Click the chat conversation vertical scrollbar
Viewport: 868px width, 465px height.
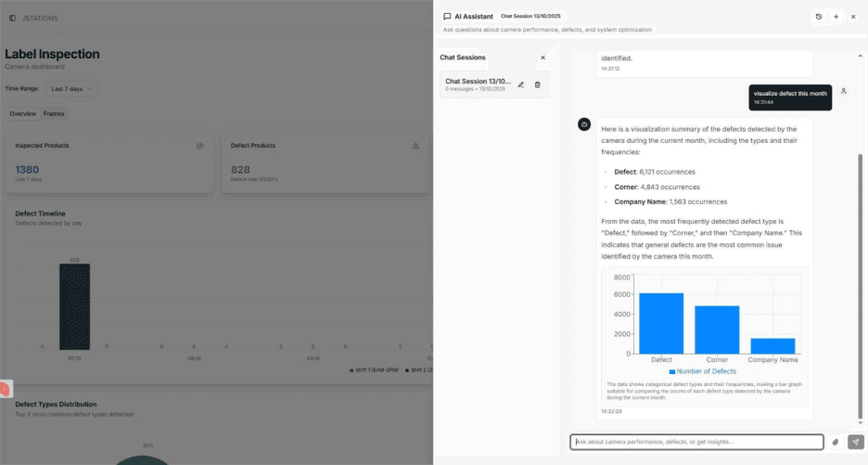tap(859, 278)
